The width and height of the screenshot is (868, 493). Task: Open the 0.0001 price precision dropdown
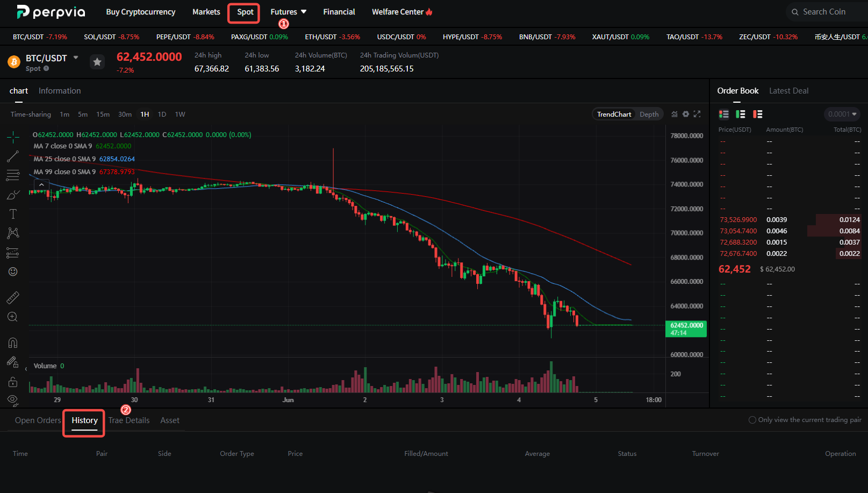point(842,114)
